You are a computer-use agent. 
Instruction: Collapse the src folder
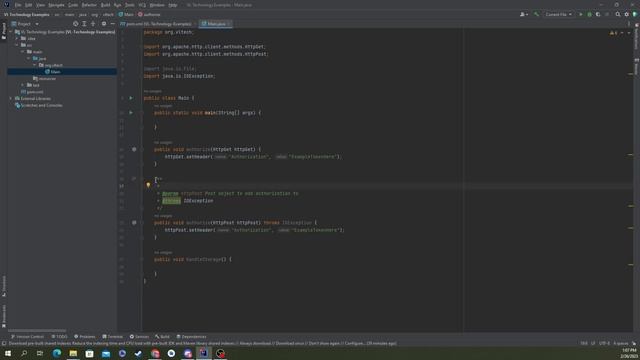17,45
